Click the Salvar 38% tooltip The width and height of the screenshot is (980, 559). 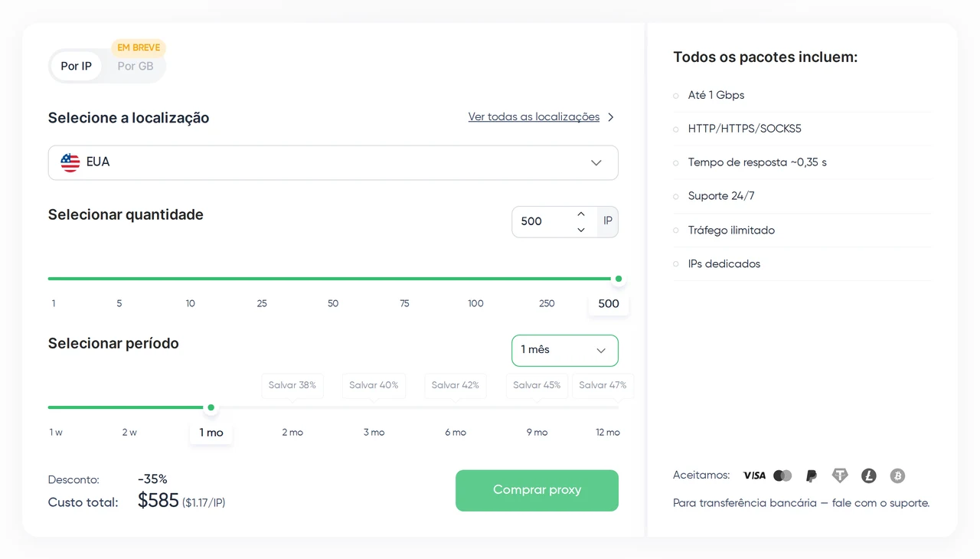tap(292, 385)
